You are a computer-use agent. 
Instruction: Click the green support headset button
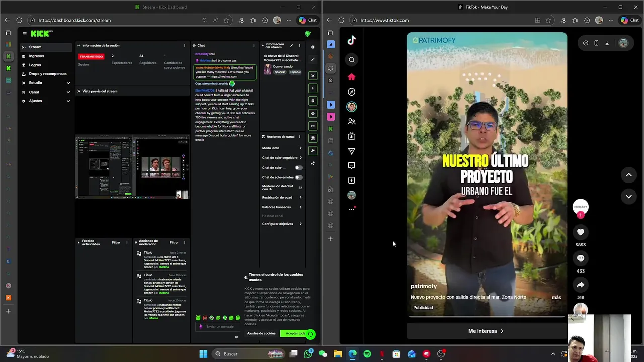[x=310, y=334]
